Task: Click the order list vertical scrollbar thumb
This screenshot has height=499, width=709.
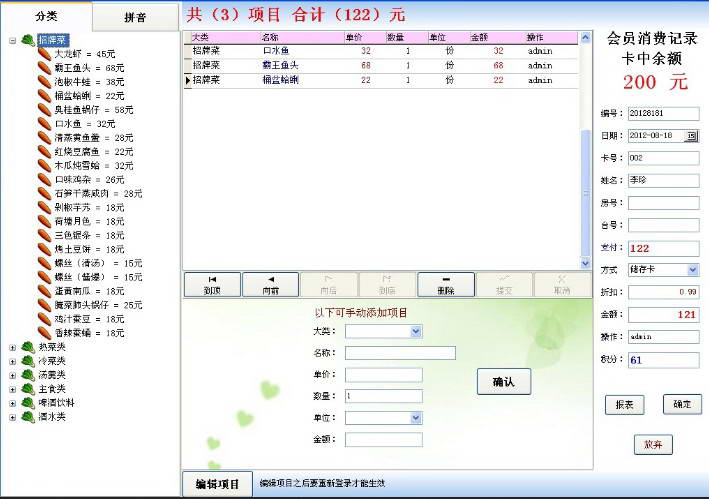Action: [585, 193]
